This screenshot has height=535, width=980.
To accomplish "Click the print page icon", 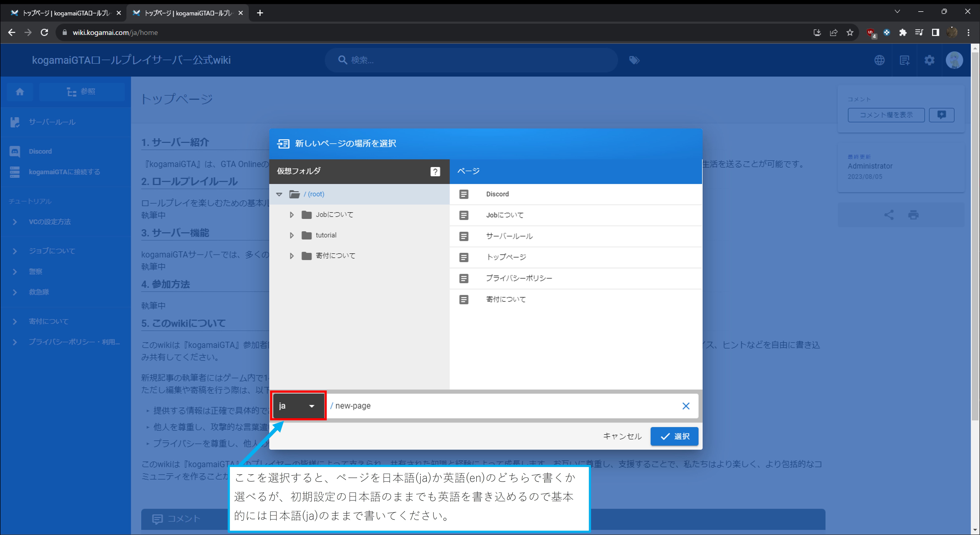I will pyautogui.click(x=913, y=215).
